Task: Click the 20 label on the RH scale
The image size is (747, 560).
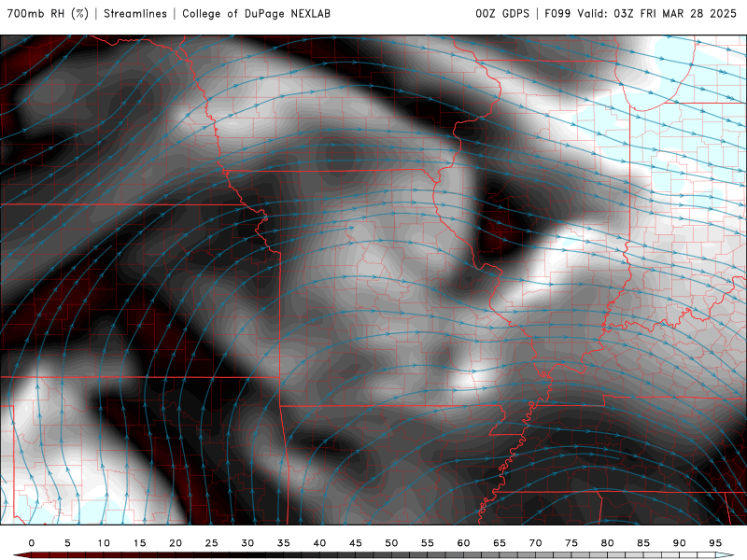Action: (x=176, y=543)
